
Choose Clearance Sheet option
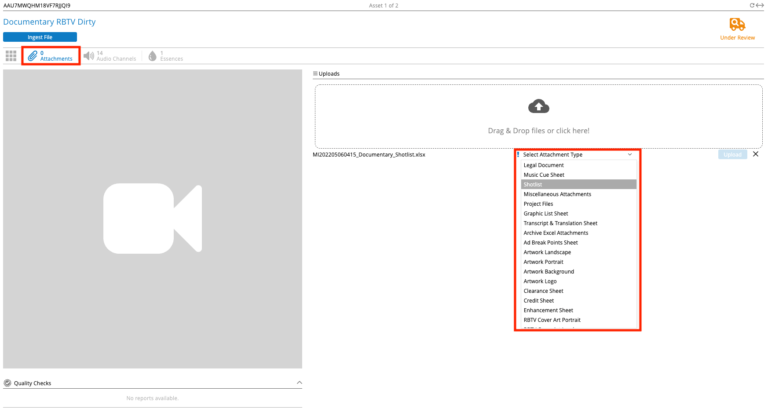coord(578,291)
